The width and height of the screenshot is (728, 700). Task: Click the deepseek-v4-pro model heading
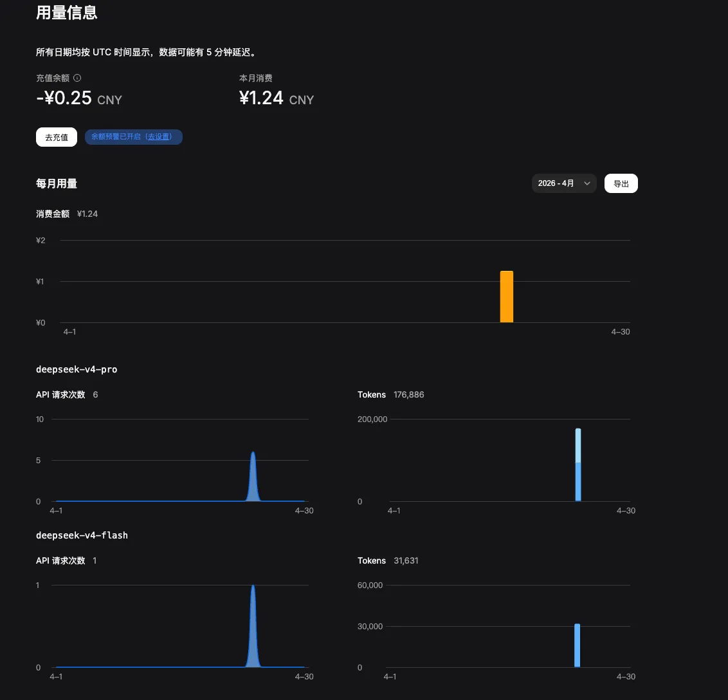pos(77,369)
